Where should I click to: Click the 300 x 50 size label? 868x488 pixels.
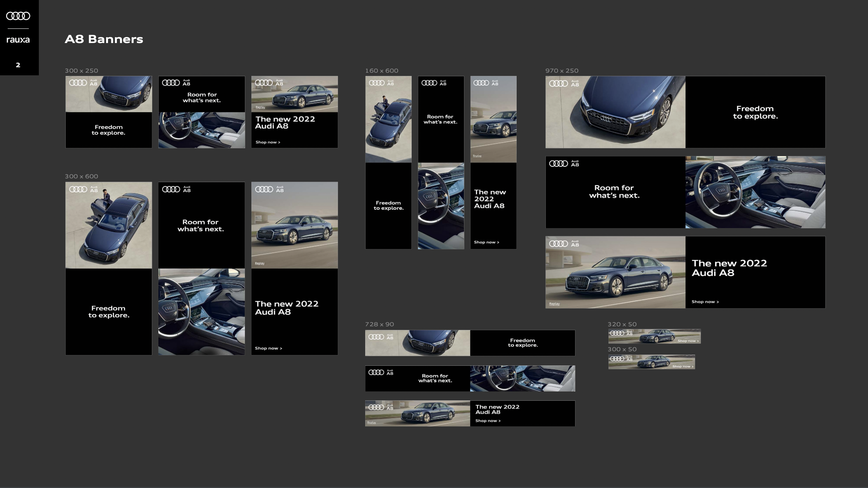[x=622, y=349]
